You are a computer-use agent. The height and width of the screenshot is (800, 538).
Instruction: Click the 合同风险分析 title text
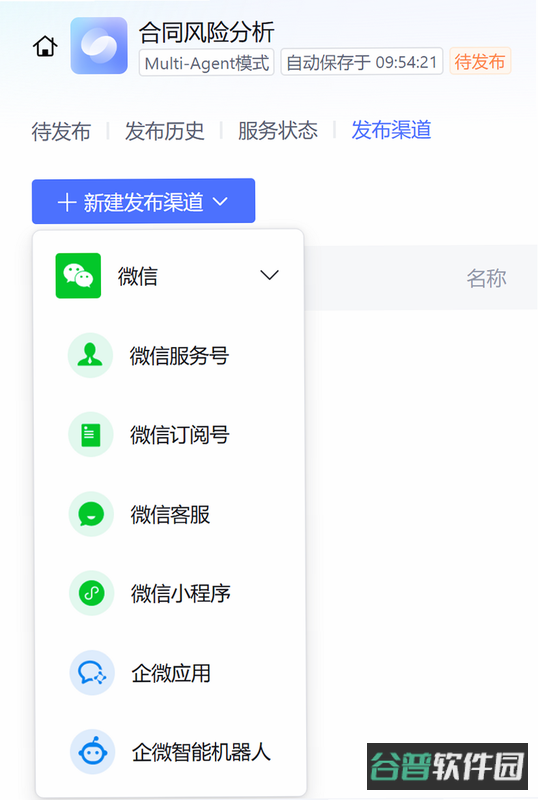click(x=207, y=32)
